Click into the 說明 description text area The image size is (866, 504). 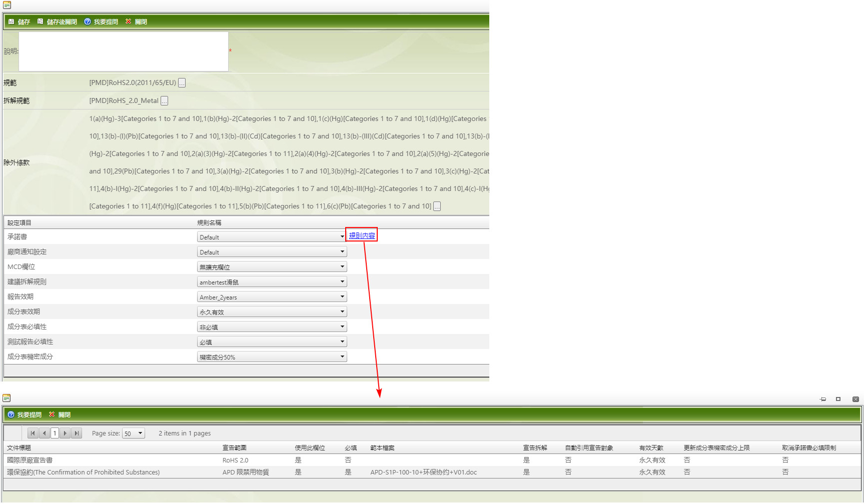pos(124,51)
